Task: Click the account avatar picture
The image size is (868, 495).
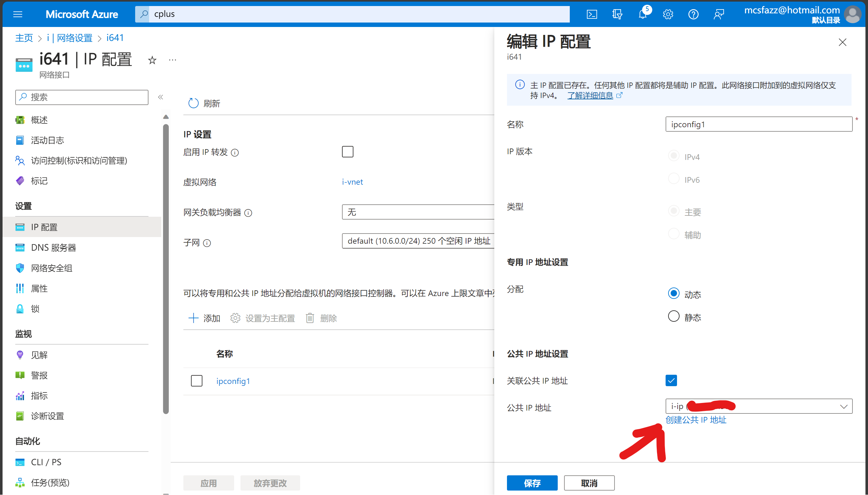Action: [x=852, y=14]
